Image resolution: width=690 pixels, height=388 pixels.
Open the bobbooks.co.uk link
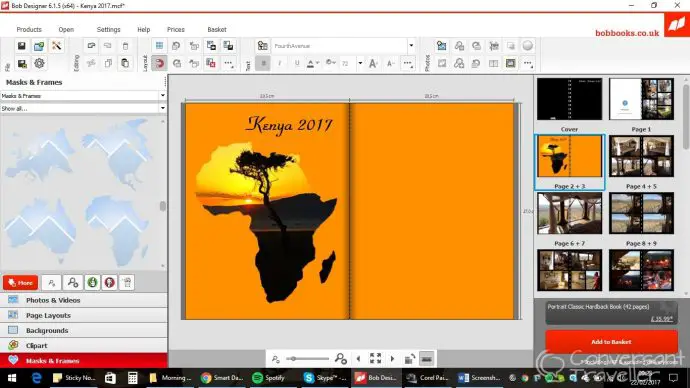pos(627,33)
